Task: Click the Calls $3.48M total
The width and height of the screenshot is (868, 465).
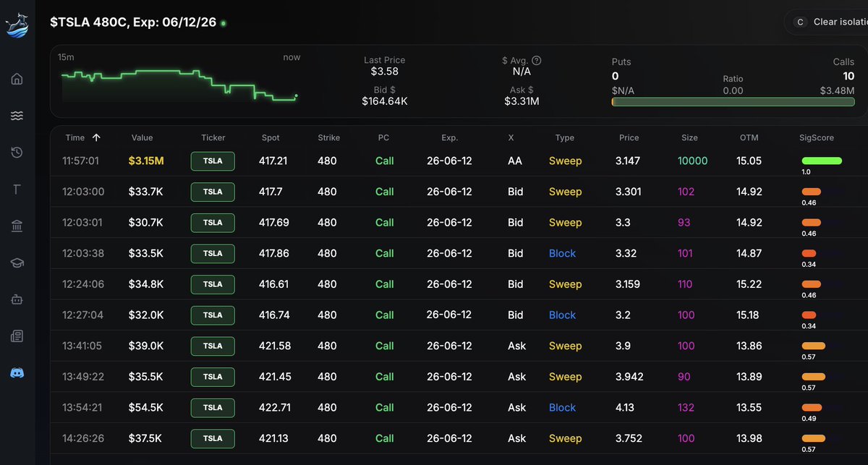Action: point(837,90)
